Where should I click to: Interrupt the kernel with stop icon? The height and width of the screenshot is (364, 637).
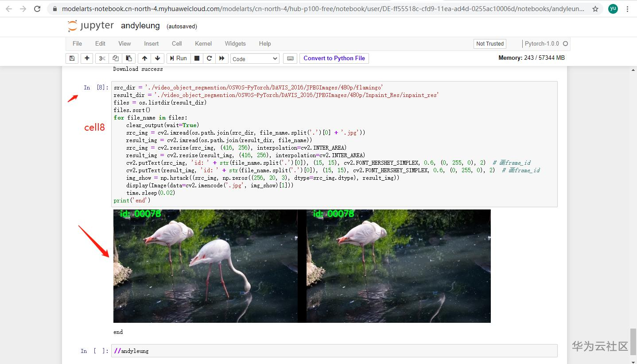pyautogui.click(x=197, y=58)
